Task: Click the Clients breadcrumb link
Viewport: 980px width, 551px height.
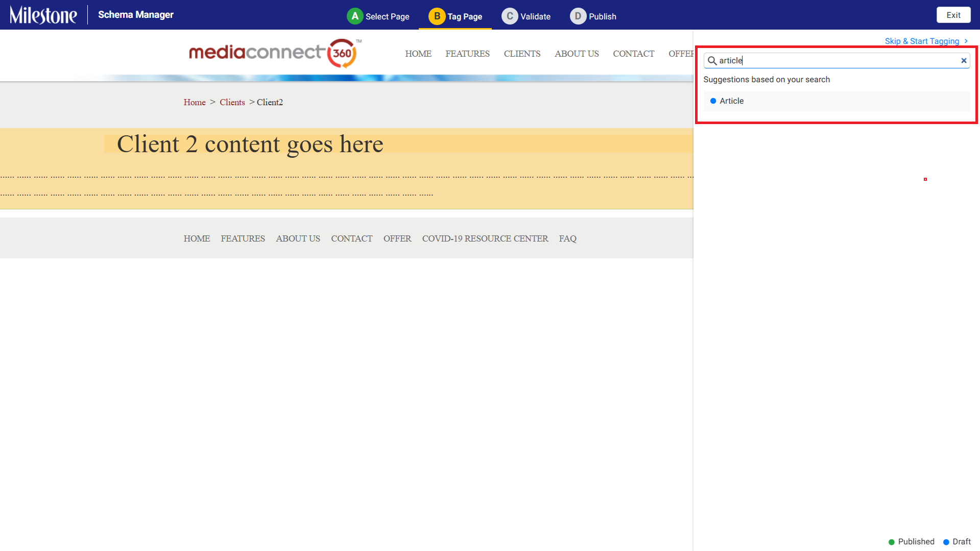Action: coord(232,102)
